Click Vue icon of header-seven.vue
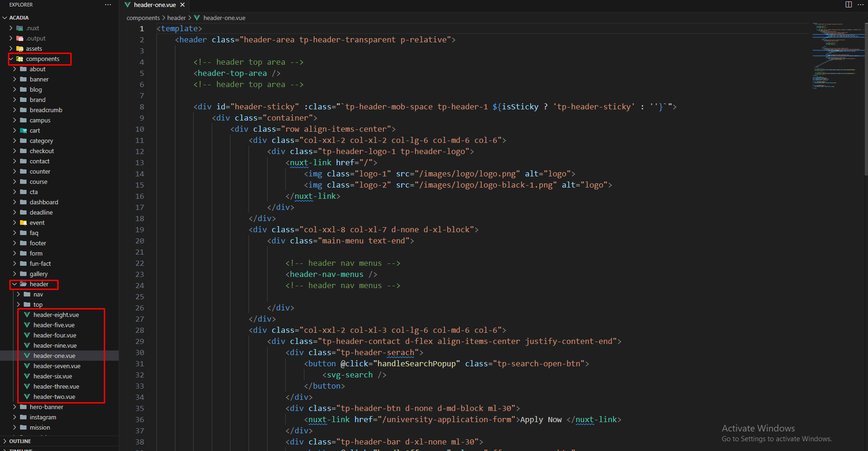Screen dimensions: 868x451 pyautogui.click(x=27, y=366)
